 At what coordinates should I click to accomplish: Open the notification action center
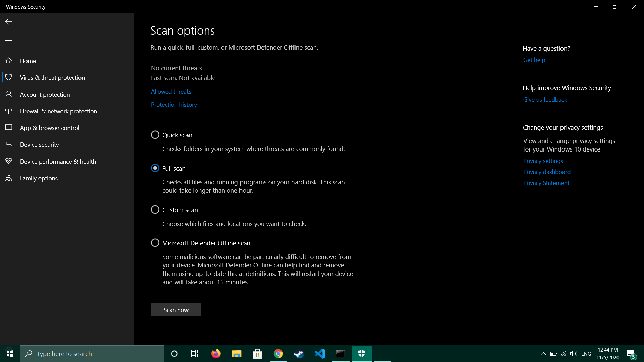tap(631, 354)
